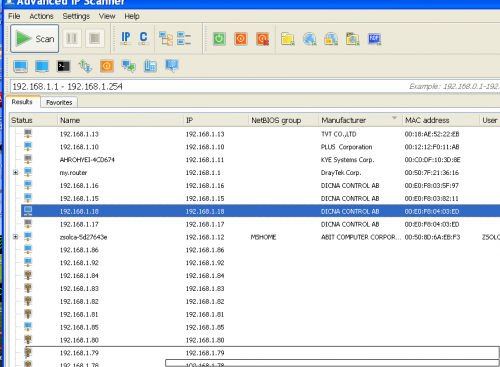Click the status icon of row 192.168.1.84
The height and width of the screenshot is (367, 500).
tap(28, 275)
